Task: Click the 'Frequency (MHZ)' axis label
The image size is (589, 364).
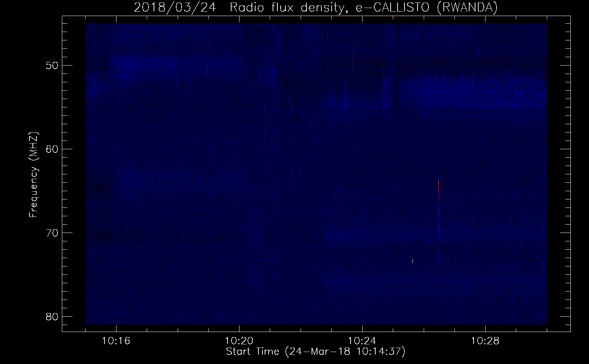Action: 34,175
